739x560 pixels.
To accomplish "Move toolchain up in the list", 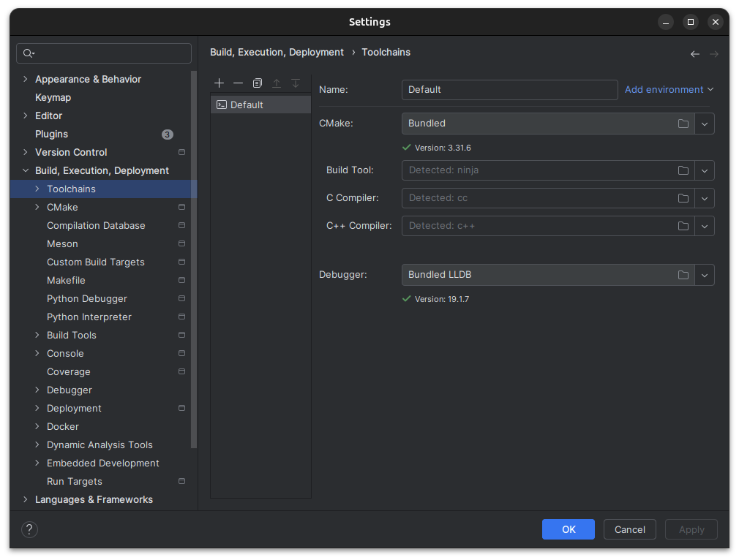I will click(277, 83).
